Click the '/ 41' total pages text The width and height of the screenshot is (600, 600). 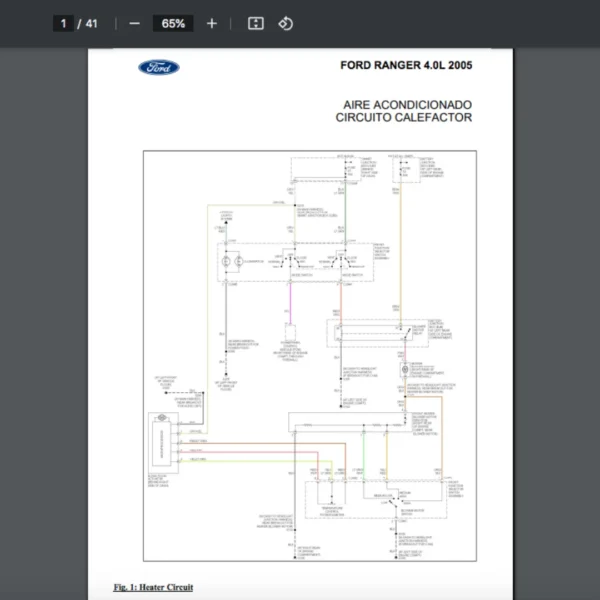pos(87,24)
